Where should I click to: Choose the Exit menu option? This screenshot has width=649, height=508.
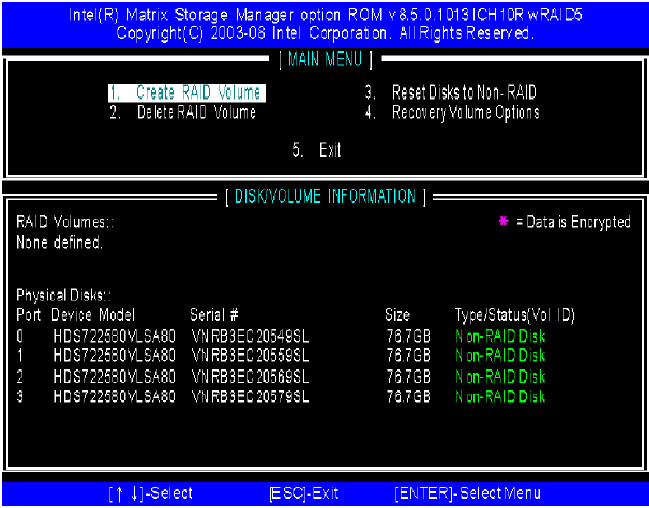pos(317,150)
